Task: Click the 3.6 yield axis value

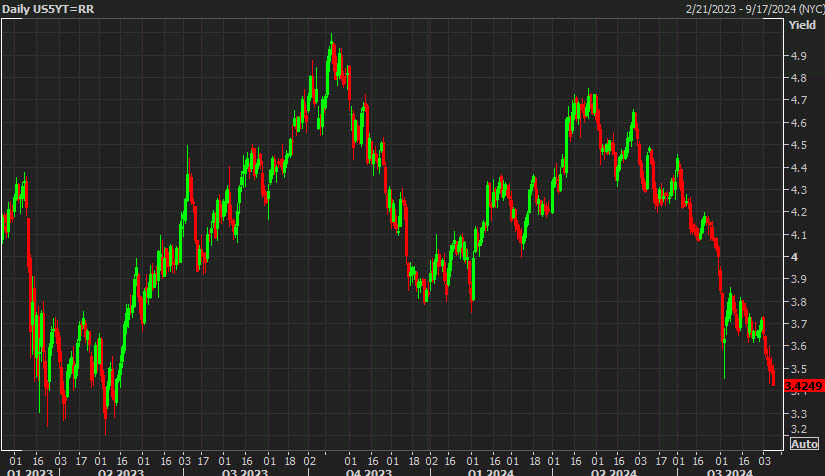Action: pyautogui.click(x=799, y=346)
